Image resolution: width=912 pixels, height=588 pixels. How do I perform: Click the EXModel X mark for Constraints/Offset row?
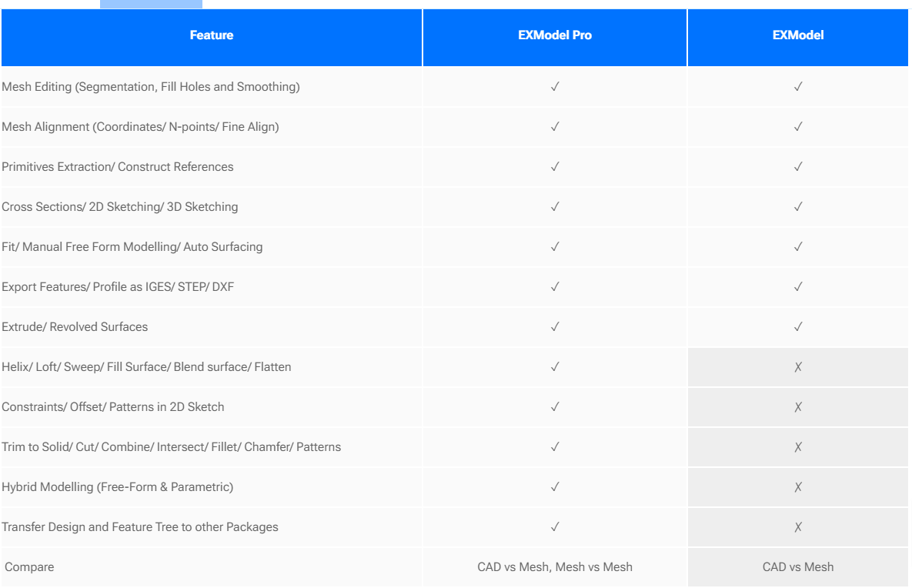[x=798, y=407]
